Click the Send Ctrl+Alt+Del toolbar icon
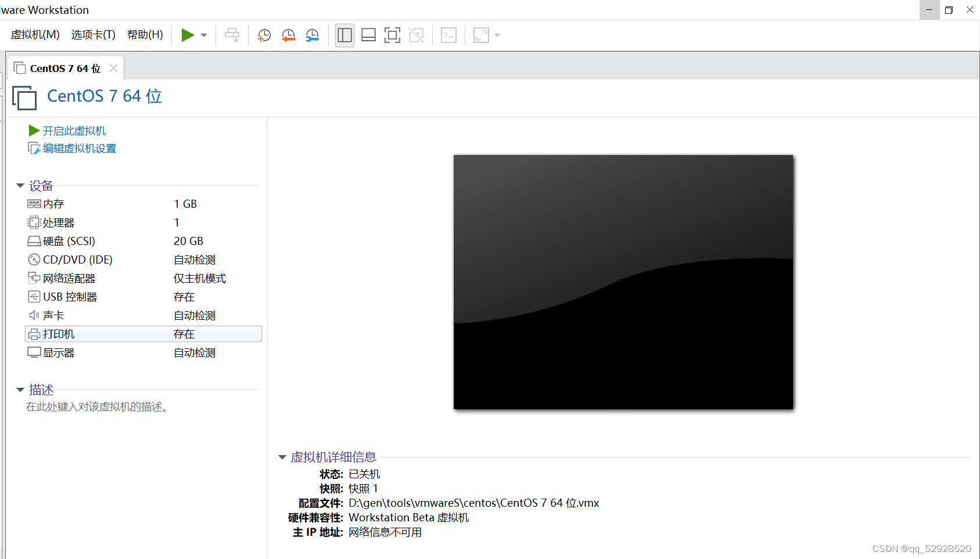Screen dimensions: 980x559 pos(232,35)
